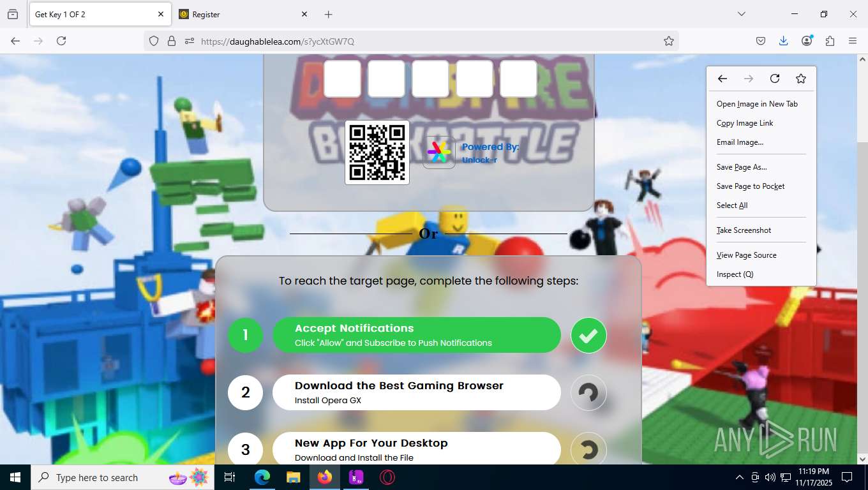This screenshot has height=490, width=868.
Task: Click the Powered By Unlock-r link
Action: [490, 152]
